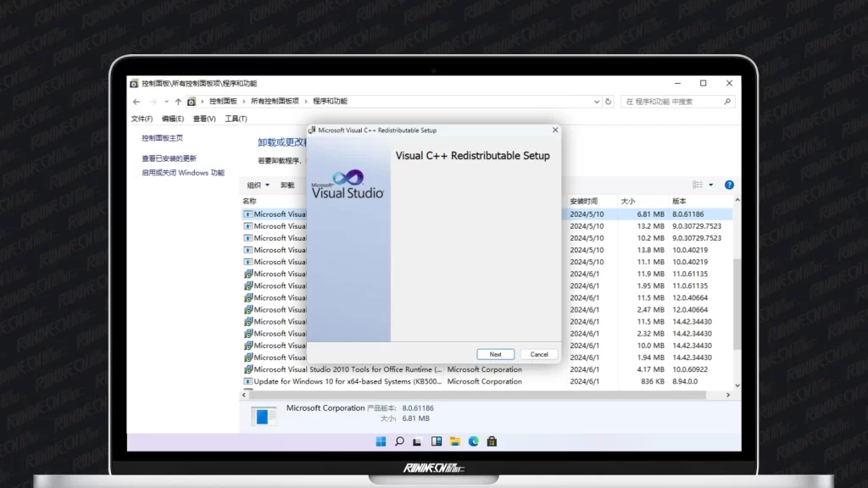
Task: Open the 查看(V) menu
Action: pos(204,119)
